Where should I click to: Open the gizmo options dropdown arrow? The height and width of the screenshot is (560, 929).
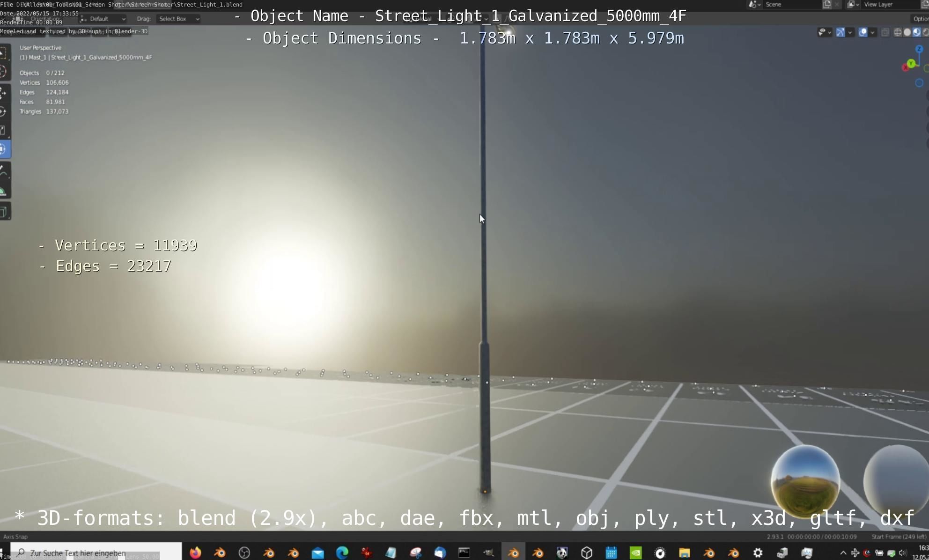tap(850, 32)
